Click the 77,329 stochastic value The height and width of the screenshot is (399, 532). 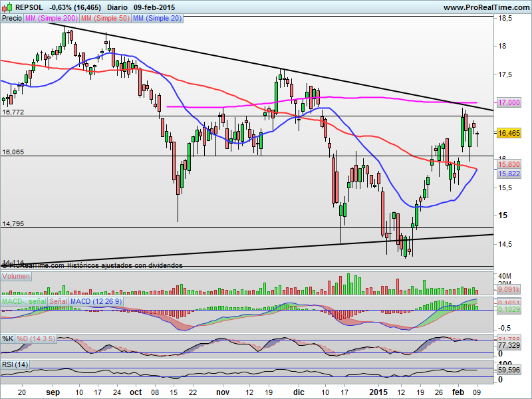[509, 345]
